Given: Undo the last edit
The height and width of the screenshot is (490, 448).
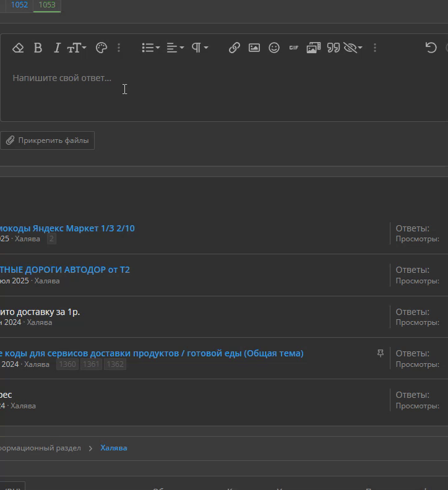Looking at the screenshot, I should click(x=431, y=48).
